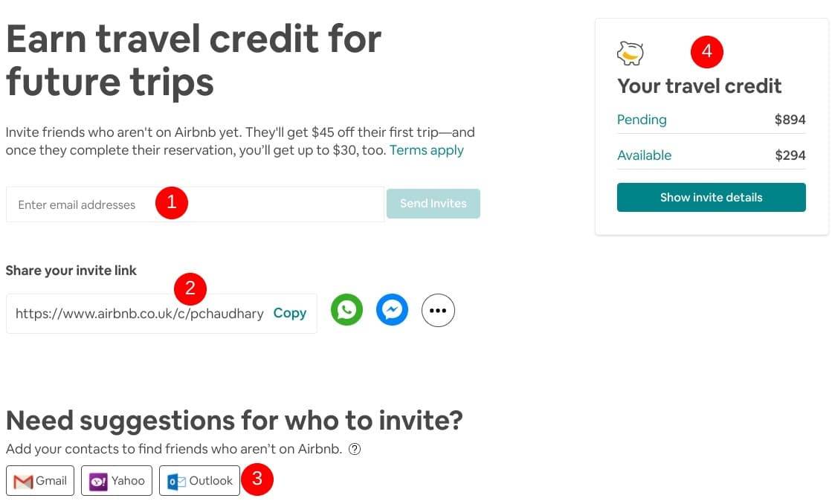Share invite link via WhatsApp
This screenshot has width=832, height=504.
[x=346, y=310]
